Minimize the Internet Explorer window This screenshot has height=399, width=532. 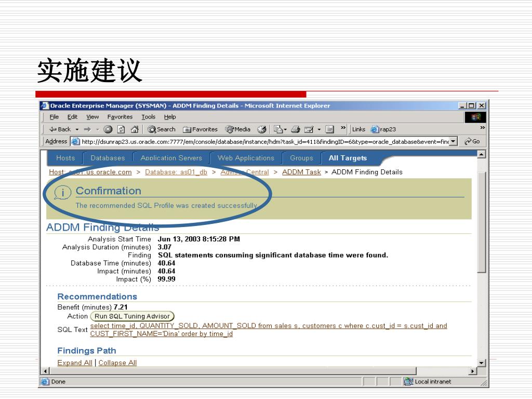click(x=463, y=105)
